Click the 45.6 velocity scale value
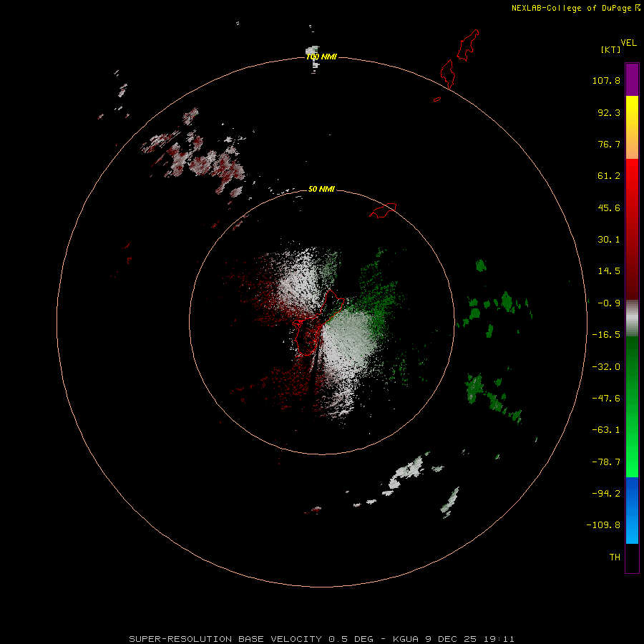This screenshot has width=644, height=644. click(x=609, y=208)
